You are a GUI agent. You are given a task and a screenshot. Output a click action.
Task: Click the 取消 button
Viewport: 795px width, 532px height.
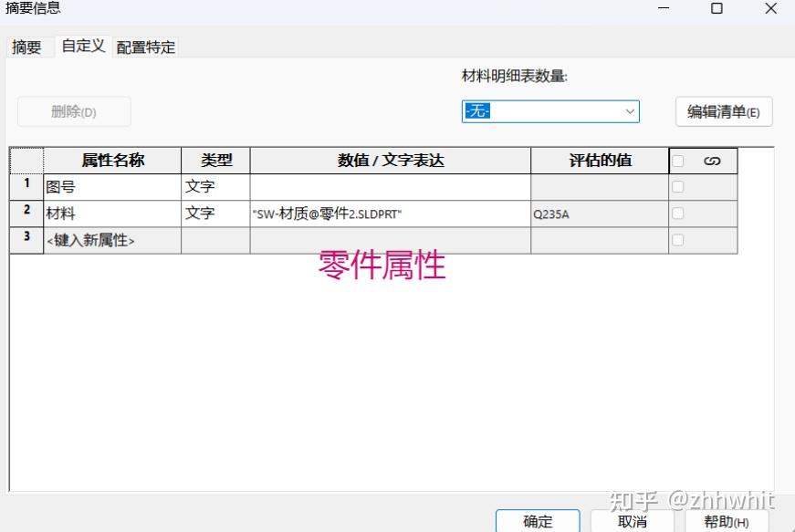pyautogui.click(x=633, y=521)
